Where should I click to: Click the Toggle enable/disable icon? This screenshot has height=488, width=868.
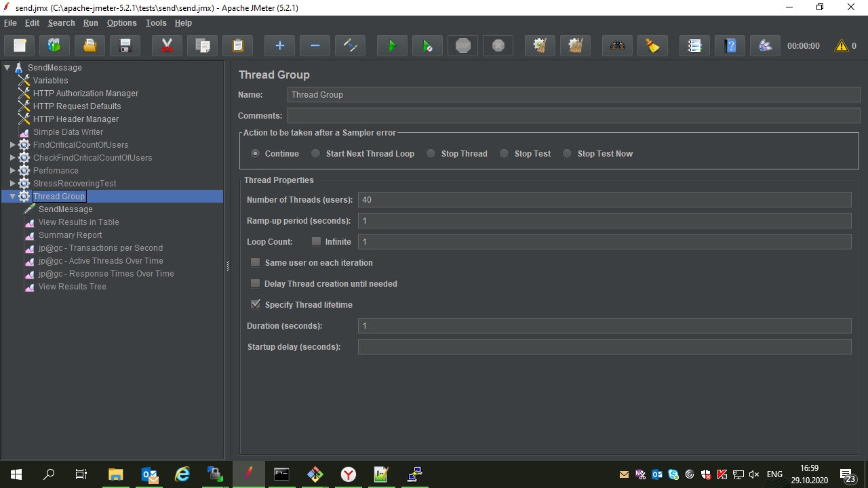click(350, 46)
